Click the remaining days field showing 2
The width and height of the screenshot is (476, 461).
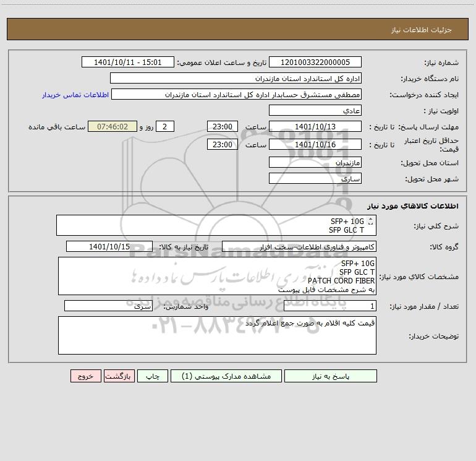165,126
